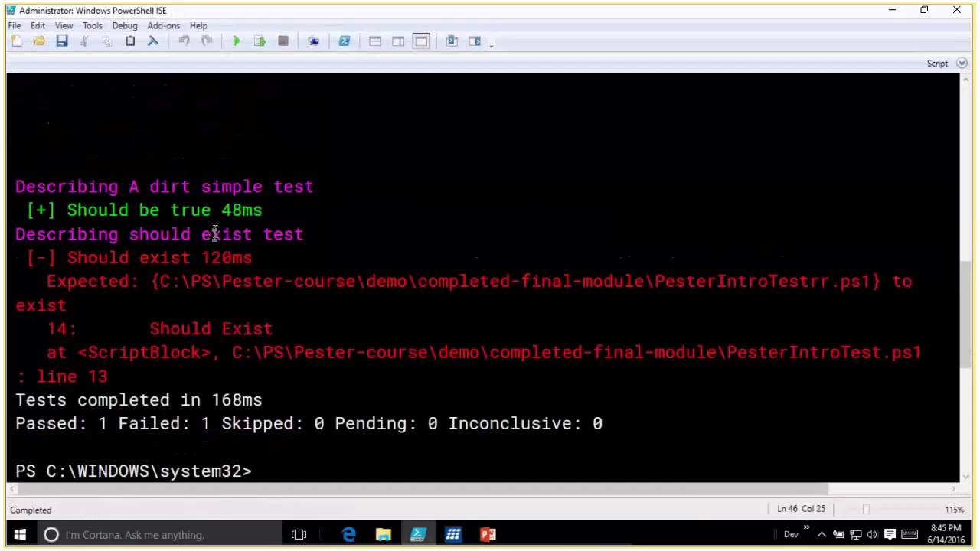980x551 pixels.
Task: Redo the last action icon
Action: pyautogui.click(x=207, y=41)
